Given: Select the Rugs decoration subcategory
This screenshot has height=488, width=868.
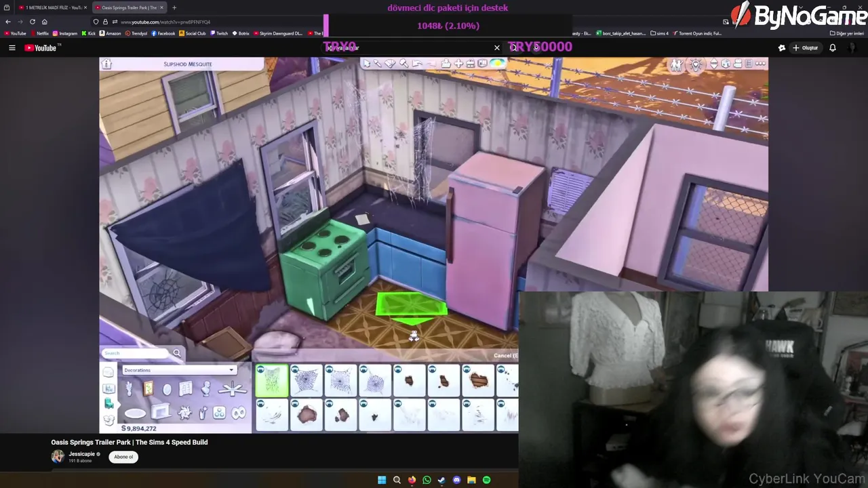Looking at the screenshot, I should click(x=135, y=413).
